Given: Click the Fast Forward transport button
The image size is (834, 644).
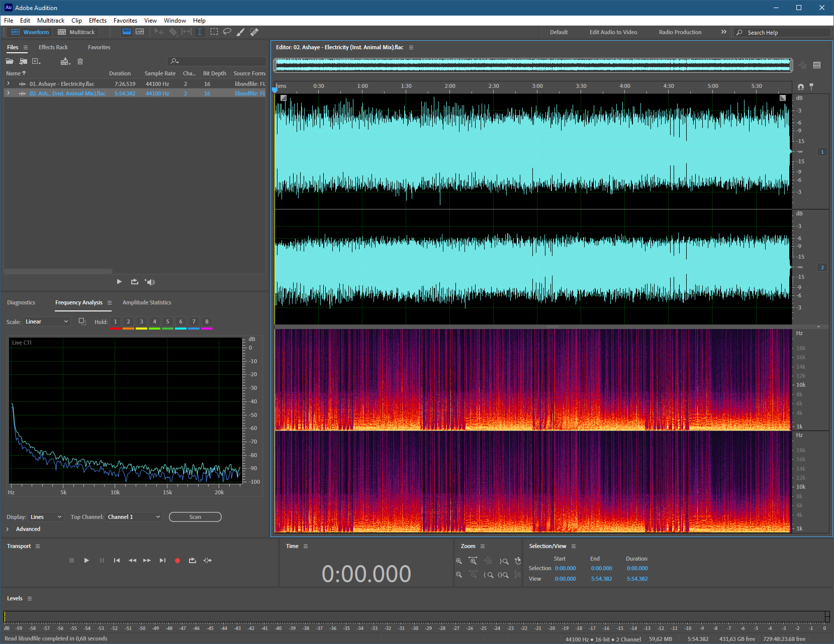Looking at the screenshot, I should (147, 560).
